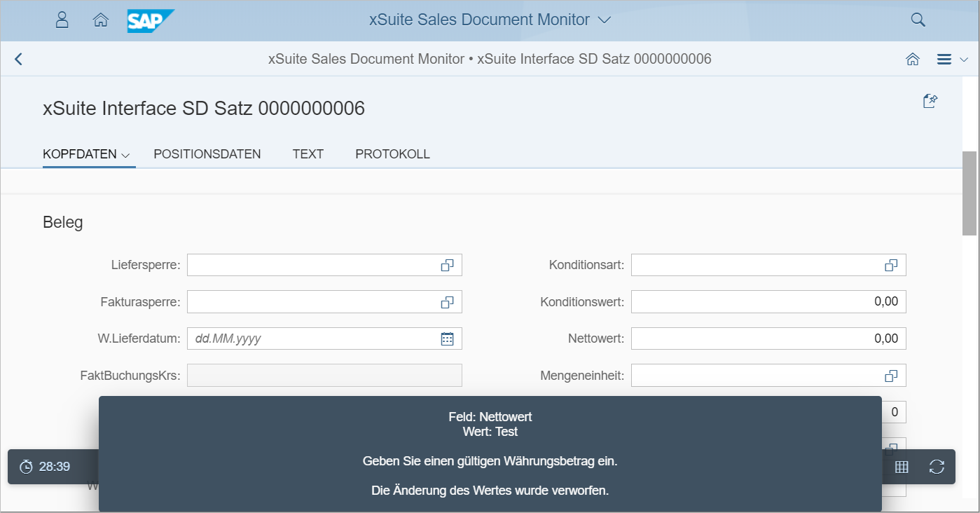
Task: Click the home icon in navigation bar
Action: click(x=913, y=60)
